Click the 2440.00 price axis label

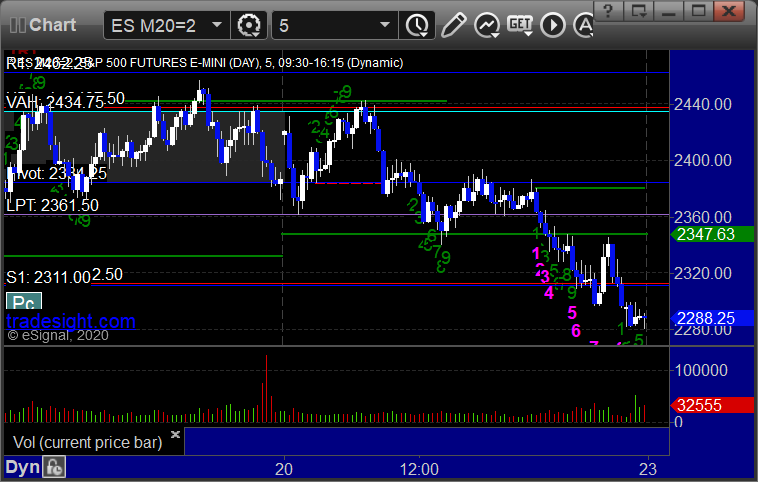tap(703, 104)
